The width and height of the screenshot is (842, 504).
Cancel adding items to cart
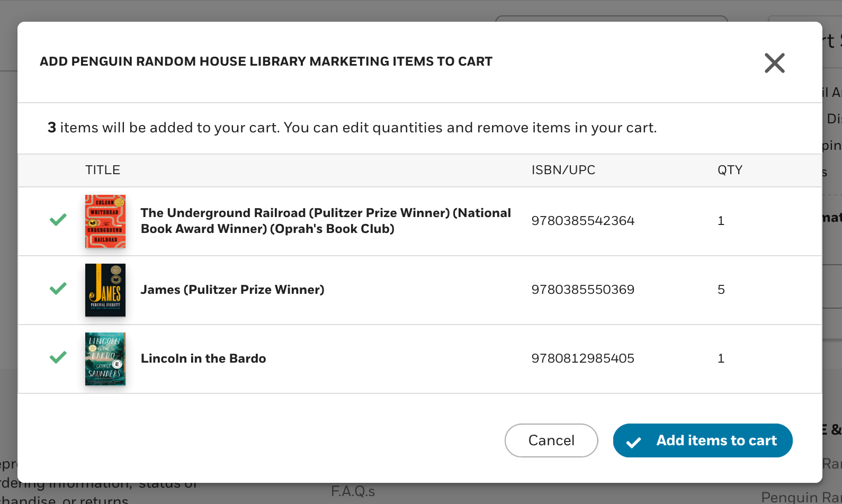click(551, 440)
